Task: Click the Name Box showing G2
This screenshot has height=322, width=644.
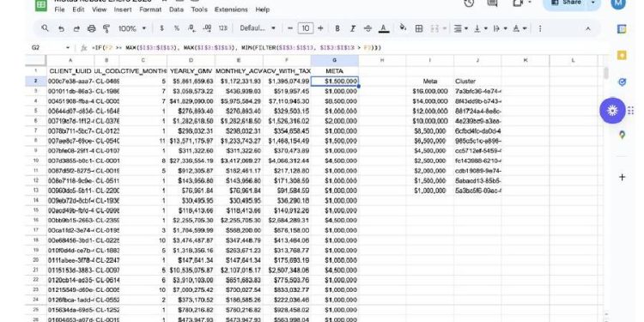Action: click(51, 47)
